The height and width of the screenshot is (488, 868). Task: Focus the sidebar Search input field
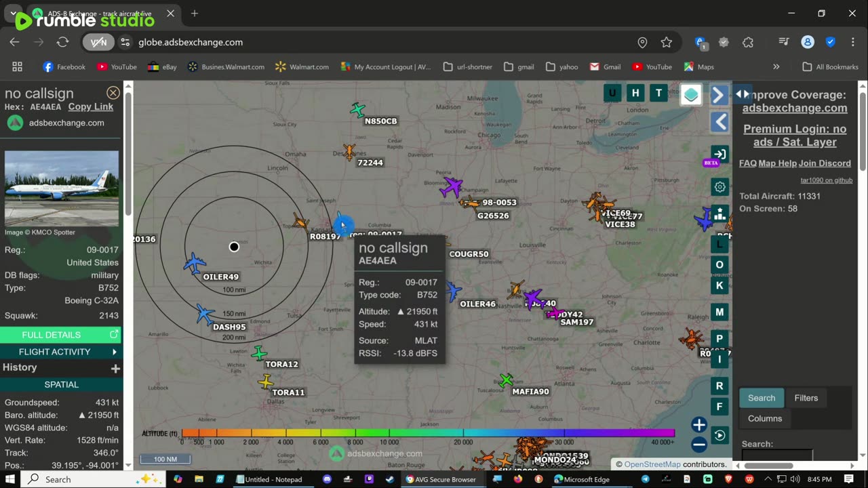(x=777, y=455)
